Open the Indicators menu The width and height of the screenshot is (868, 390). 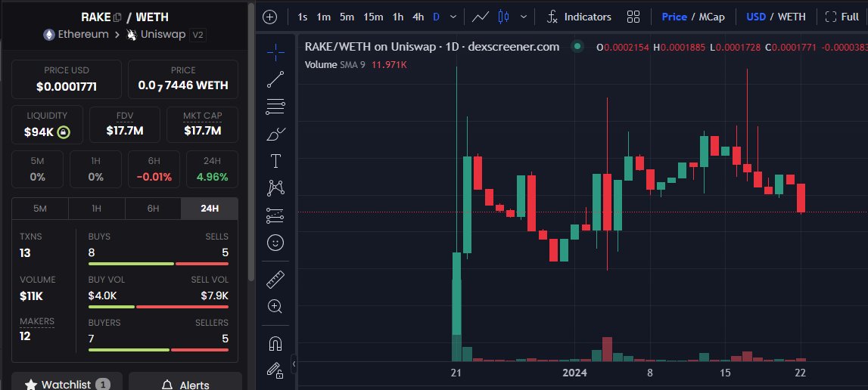pos(579,17)
